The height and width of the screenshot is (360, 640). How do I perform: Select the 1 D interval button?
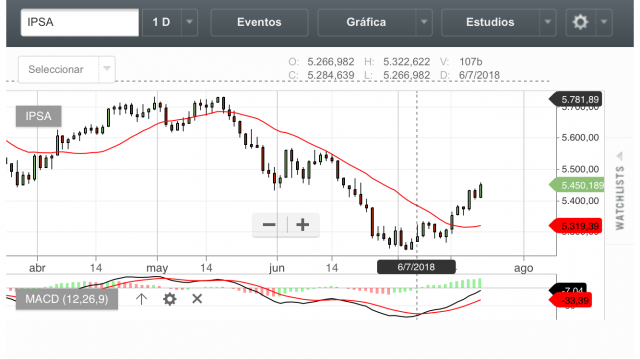tap(161, 22)
